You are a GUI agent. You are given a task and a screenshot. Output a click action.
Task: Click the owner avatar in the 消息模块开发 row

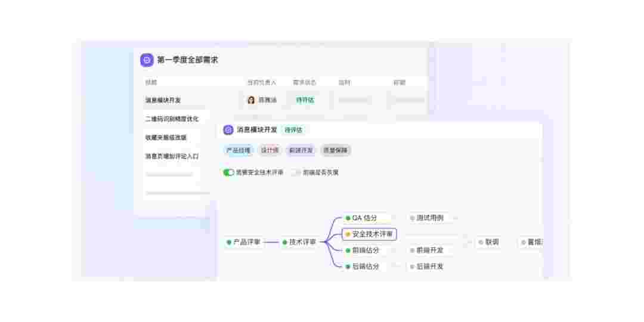[251, 100]
